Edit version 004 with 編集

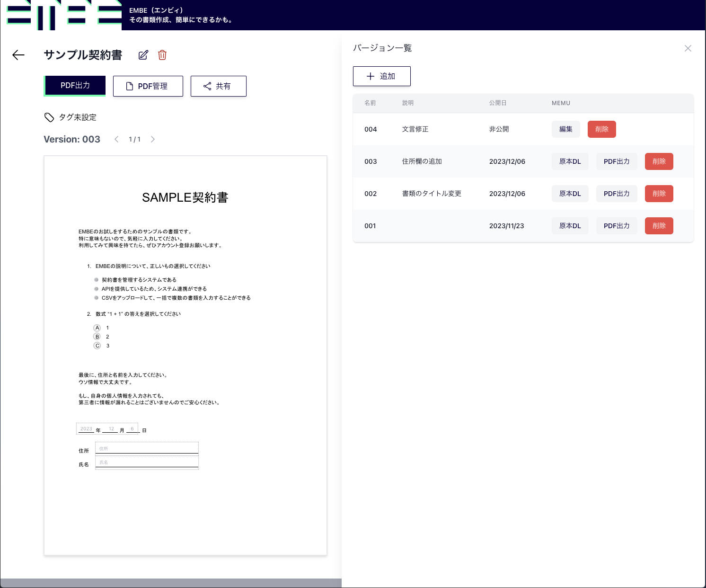pyautogui.click(x=566, y=129)
